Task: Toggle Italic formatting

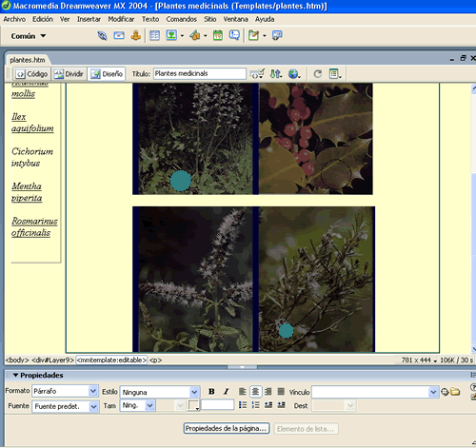Action: tap(226, 392)
